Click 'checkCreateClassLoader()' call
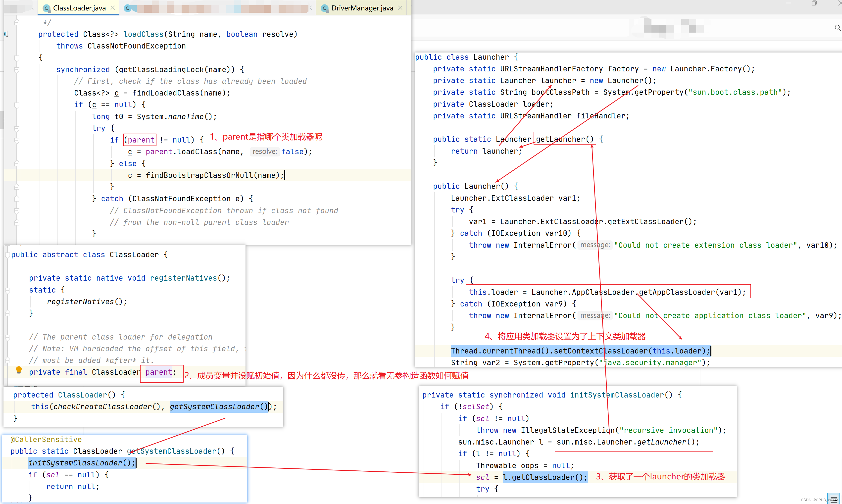The height and width of the screenshot is (504, 842). point(107,406)
